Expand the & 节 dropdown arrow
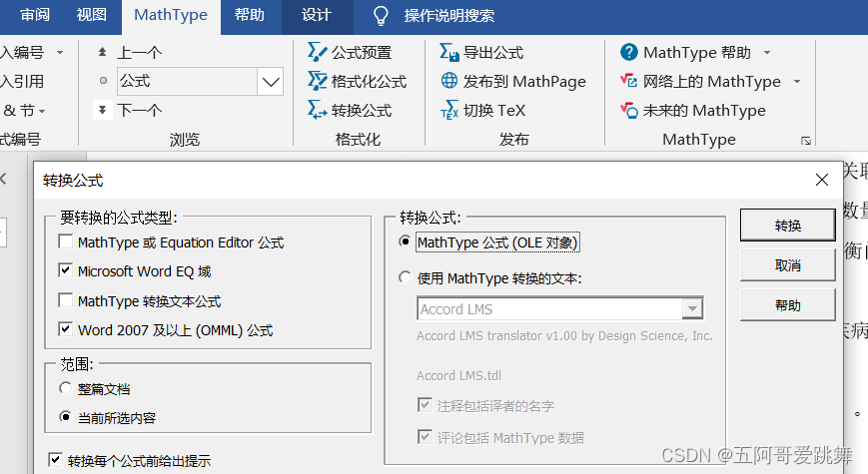Image resolution: width=868 pixels, height=474 pixels. pos(42,111)
